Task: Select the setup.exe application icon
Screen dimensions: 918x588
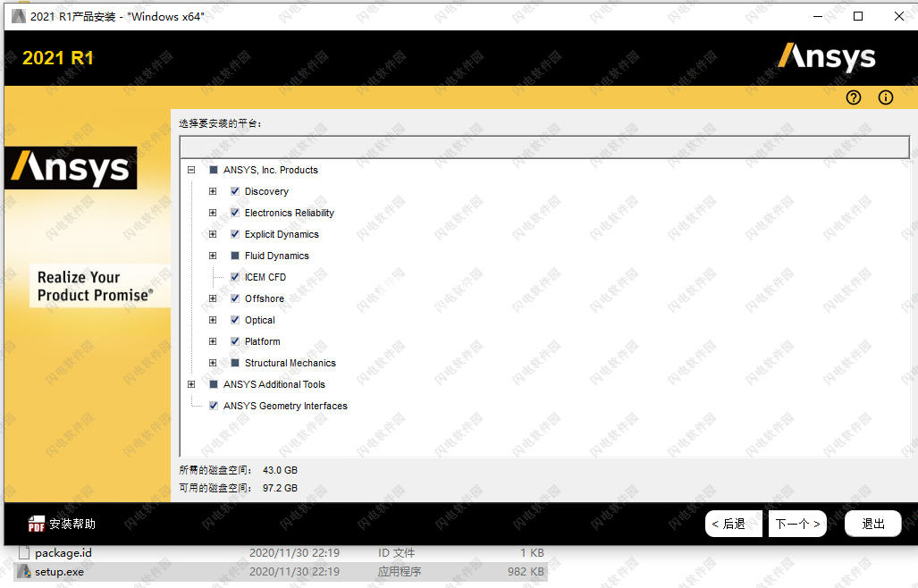Action: coord(24,572)
